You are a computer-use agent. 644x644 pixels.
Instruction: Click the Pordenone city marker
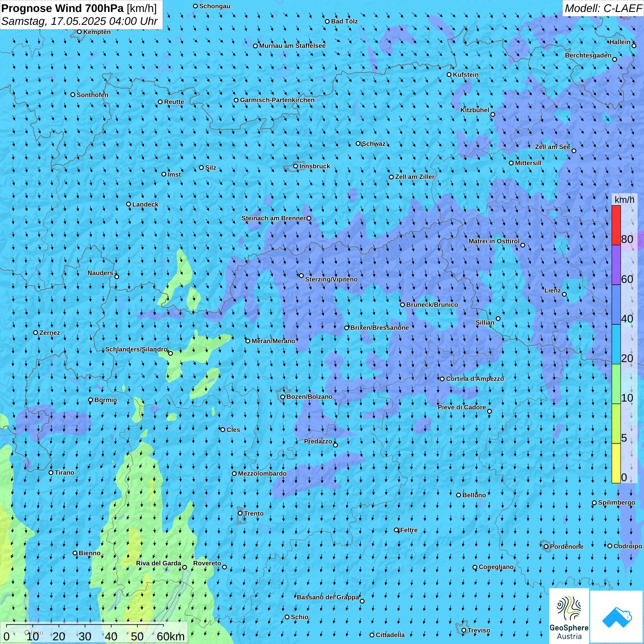pyautogui.click(x=546, y=547)
